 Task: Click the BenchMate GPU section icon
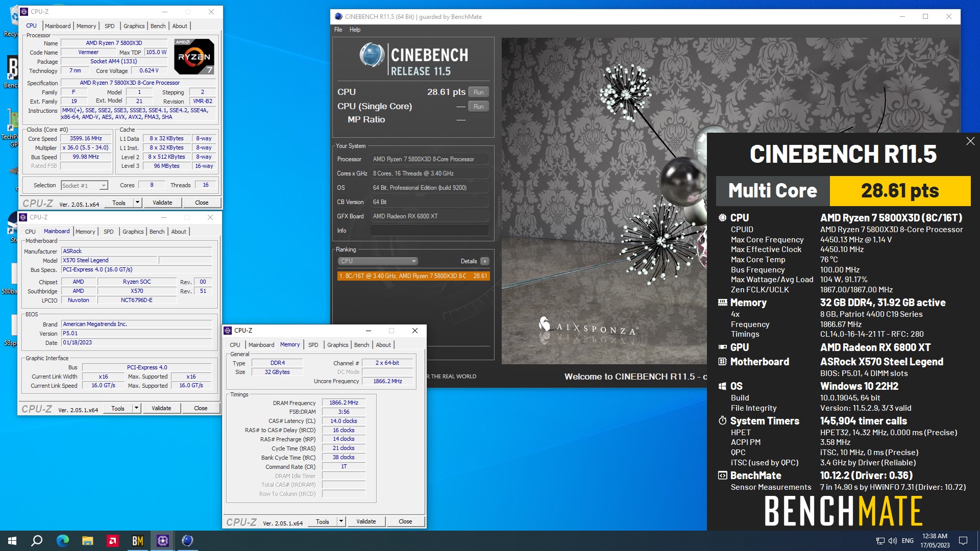pyautogui.click(x=722, y=347)
